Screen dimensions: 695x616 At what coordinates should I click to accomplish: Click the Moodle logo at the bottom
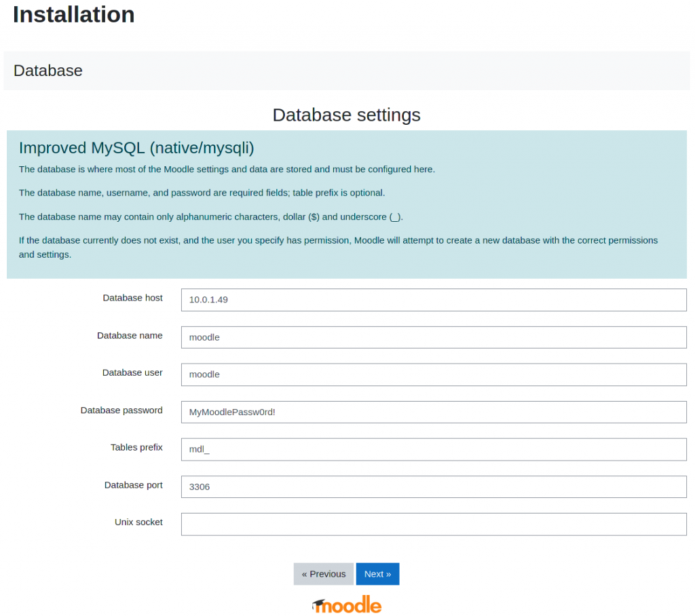347,604
